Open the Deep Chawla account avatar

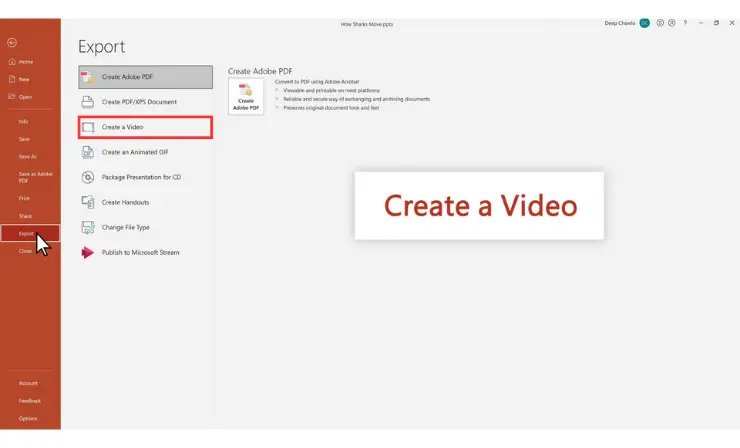pos(645,23)
